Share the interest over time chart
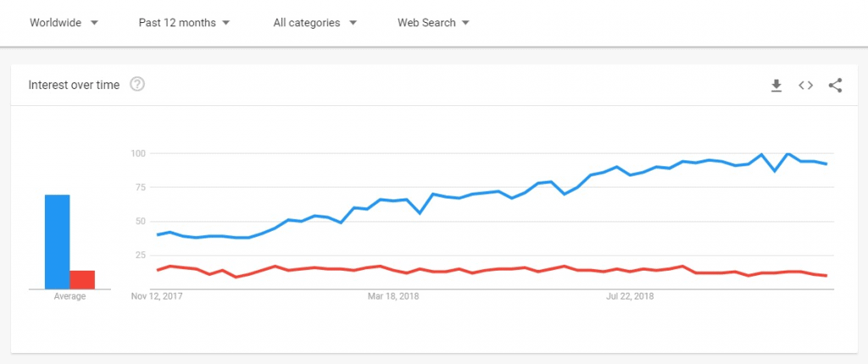The image size is (868, 364). pyautogui.click(x=835, y=86)
